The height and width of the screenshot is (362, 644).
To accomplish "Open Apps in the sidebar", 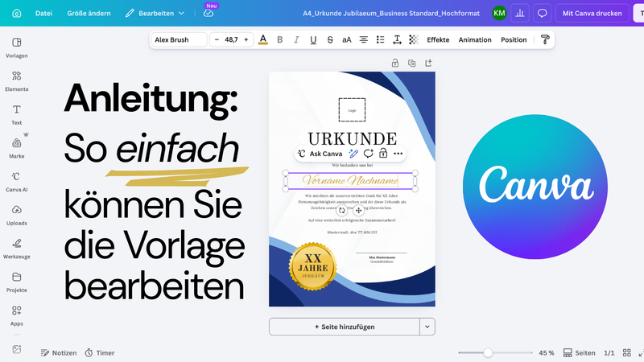I will coord(17,315).
